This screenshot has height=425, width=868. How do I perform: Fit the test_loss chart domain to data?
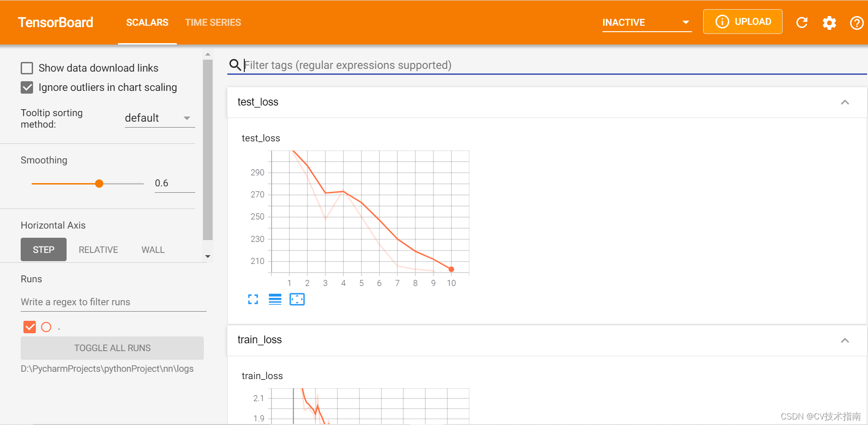coord(297,299)
